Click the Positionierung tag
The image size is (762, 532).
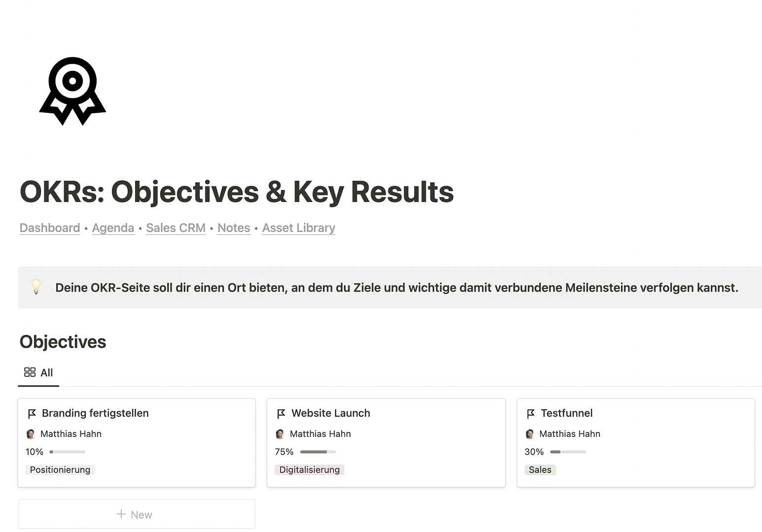(x=60, y=470)
